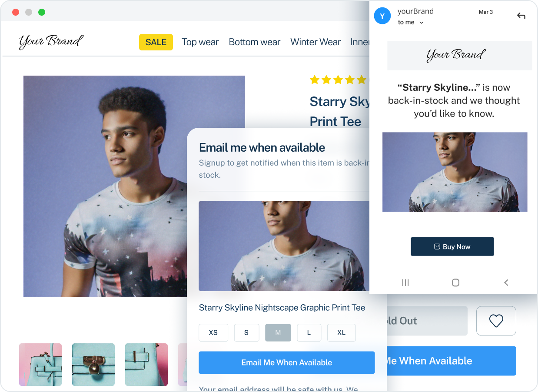
Task: Open the SALE menu item
Action: click(156, 42)
